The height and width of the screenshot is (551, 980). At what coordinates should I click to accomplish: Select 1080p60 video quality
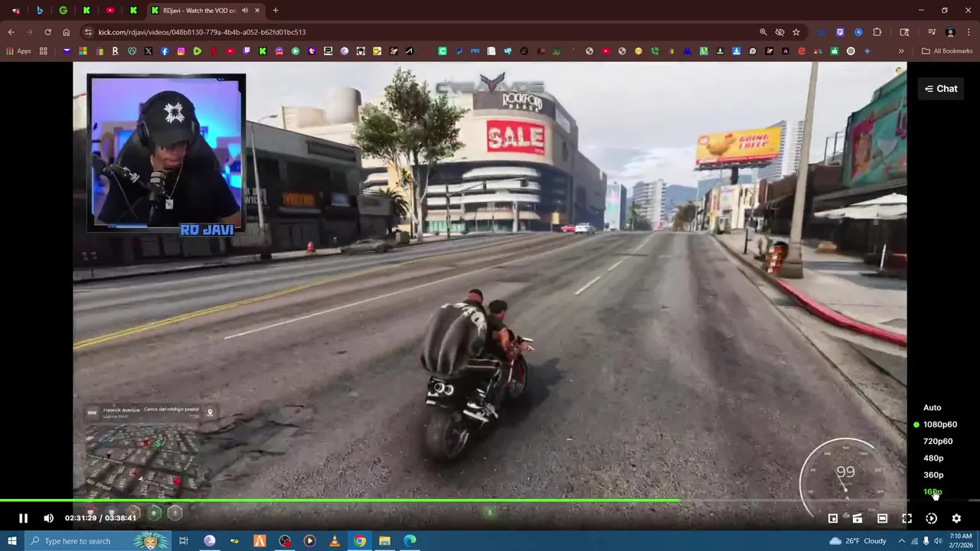(x=939, y=425)
